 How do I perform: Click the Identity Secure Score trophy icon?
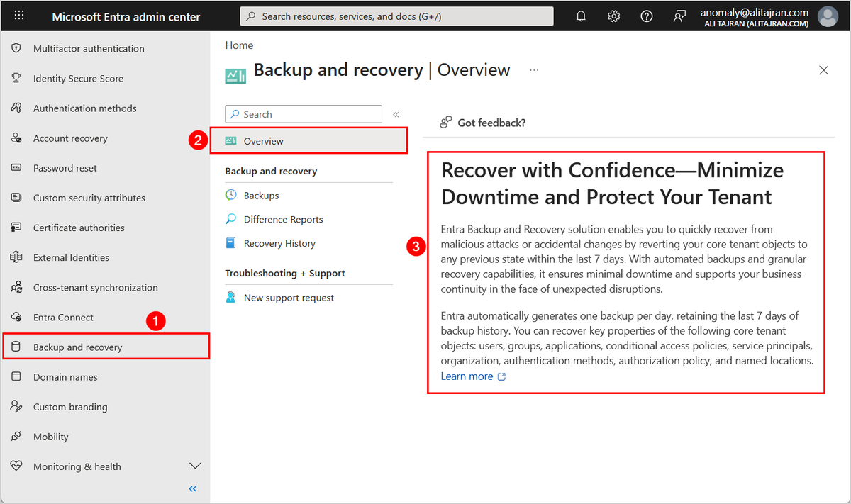(17, 79)
